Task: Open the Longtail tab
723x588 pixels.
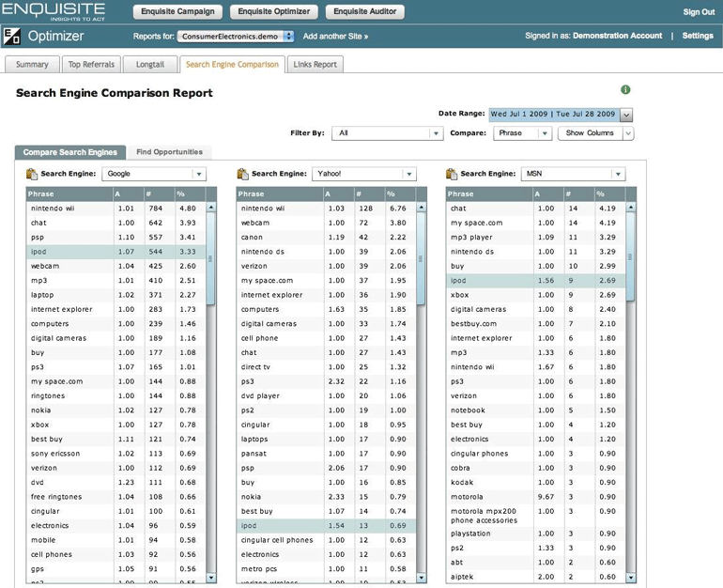Action: point(150,65)
